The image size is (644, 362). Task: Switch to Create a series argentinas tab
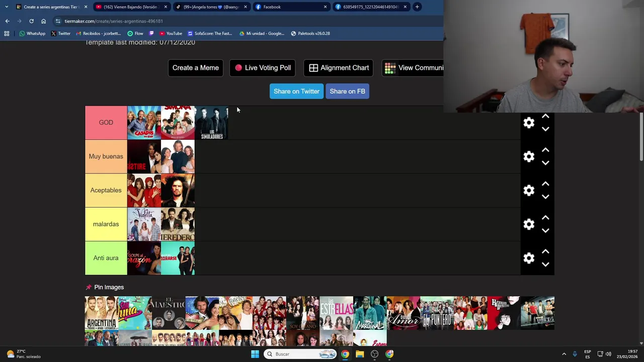(51, 7)
